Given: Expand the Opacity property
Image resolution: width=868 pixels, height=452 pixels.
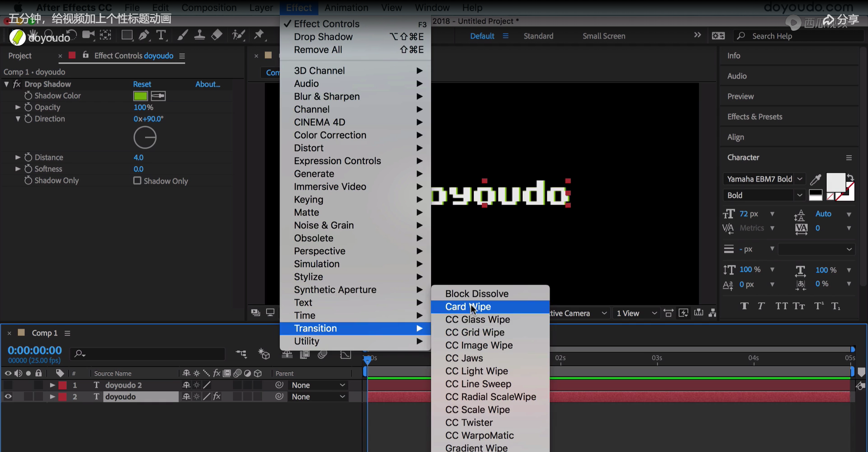Looking at the screenshot, I should pyautogui.click(x=18, y=107).
